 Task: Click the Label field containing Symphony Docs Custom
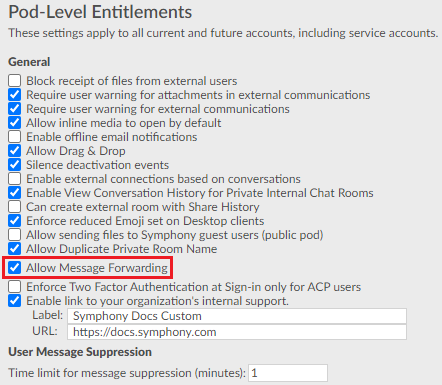click(237, 316)
